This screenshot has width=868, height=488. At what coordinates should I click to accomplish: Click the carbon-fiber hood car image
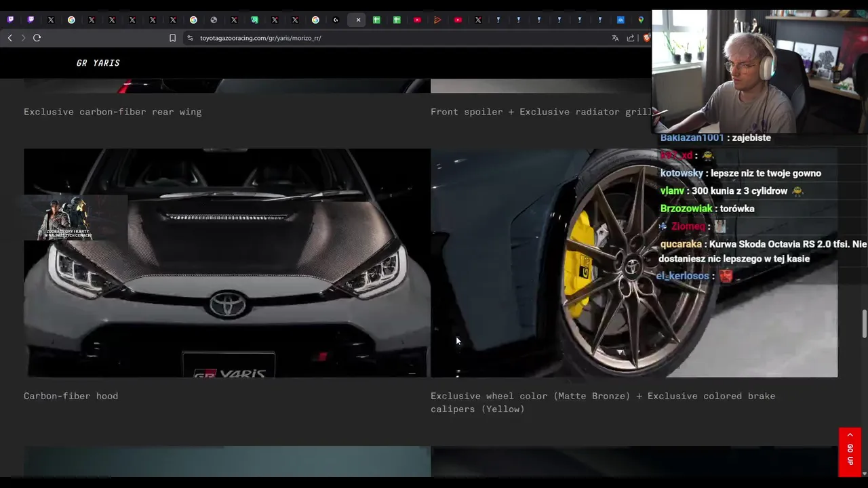point(227,263)
